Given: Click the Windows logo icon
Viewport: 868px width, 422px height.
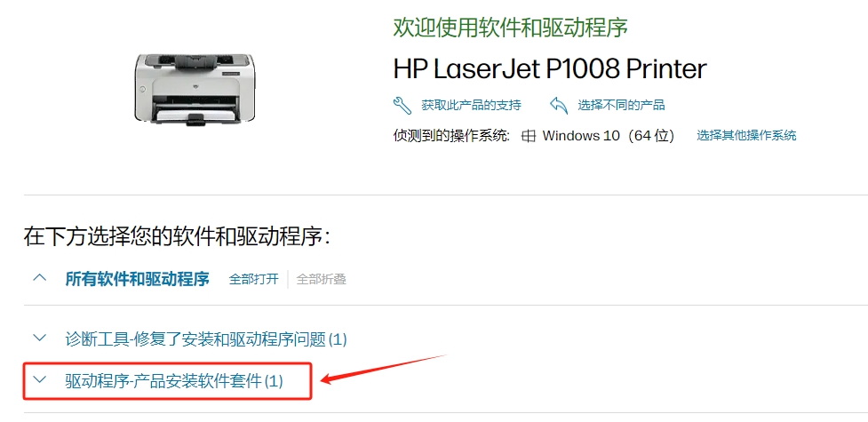Looking at the screenshot, I should [x=529, y=136].
